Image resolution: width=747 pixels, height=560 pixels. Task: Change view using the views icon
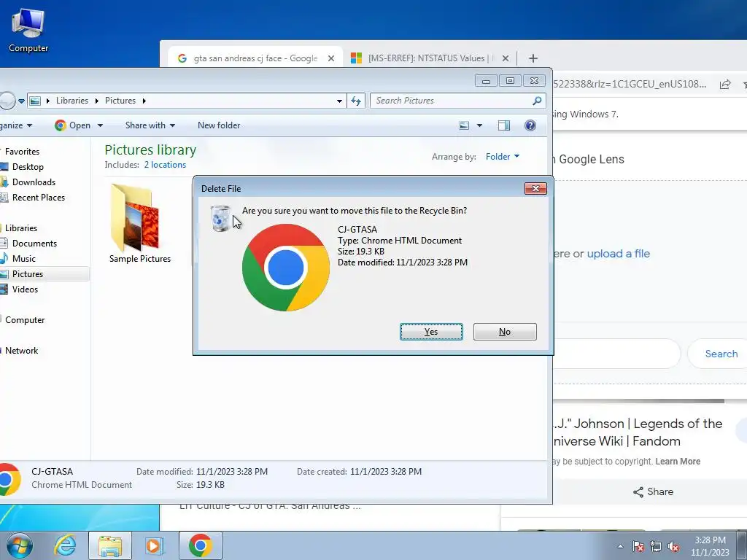[464, 125]
